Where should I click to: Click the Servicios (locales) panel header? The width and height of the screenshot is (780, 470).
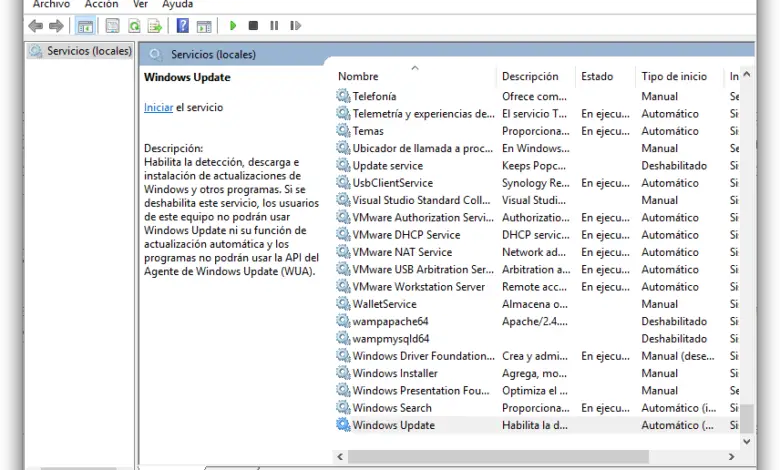213,54
